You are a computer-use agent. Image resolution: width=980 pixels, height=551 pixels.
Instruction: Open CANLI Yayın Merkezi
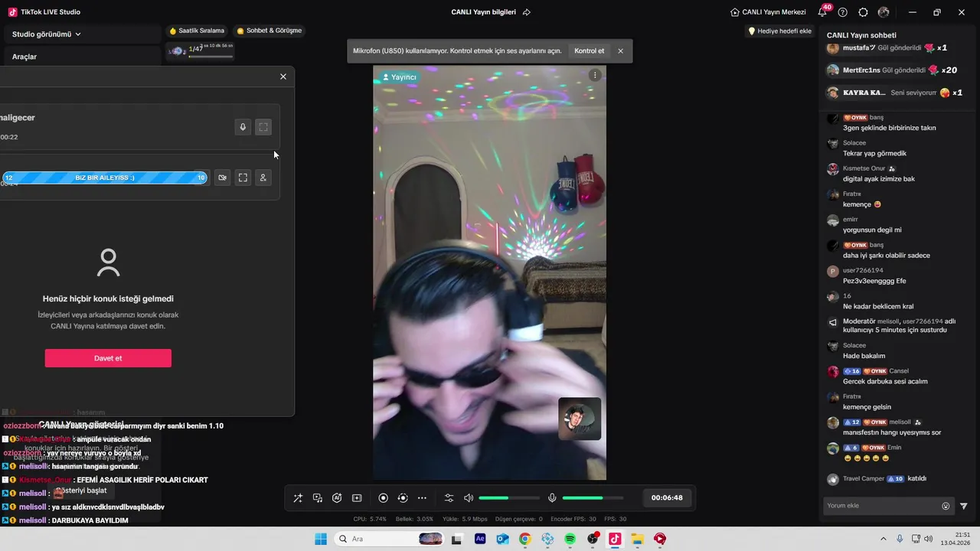768,12
